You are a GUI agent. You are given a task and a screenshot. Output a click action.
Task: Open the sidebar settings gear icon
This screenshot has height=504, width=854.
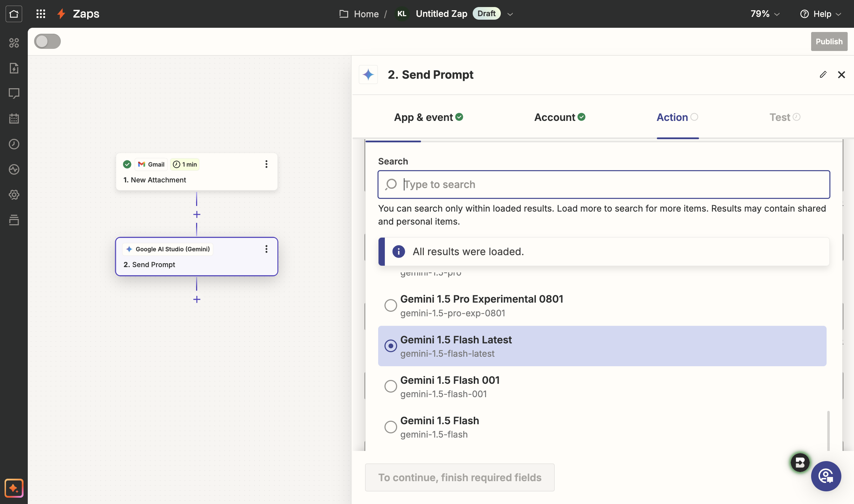(x=14, y=195)
